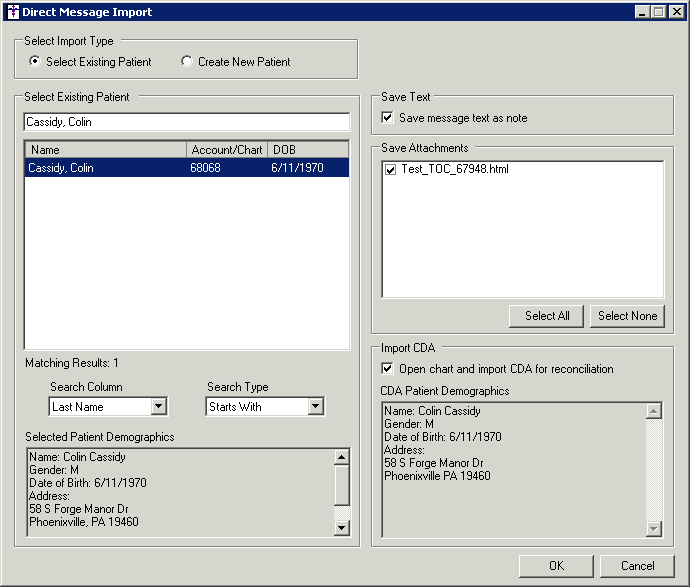
Task: Click the Select All attachments button
Action: pyautogui.click(x=547, y=316)
